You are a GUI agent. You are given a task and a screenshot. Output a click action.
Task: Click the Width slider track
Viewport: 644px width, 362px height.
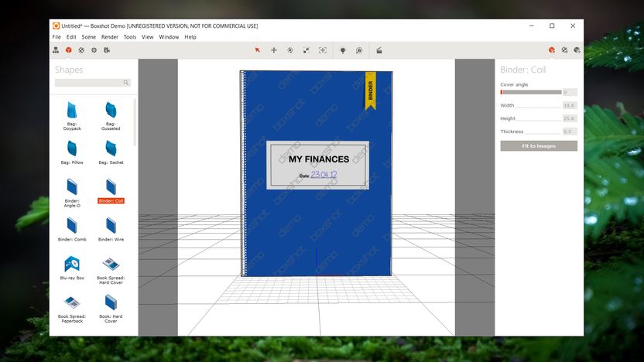539,107
